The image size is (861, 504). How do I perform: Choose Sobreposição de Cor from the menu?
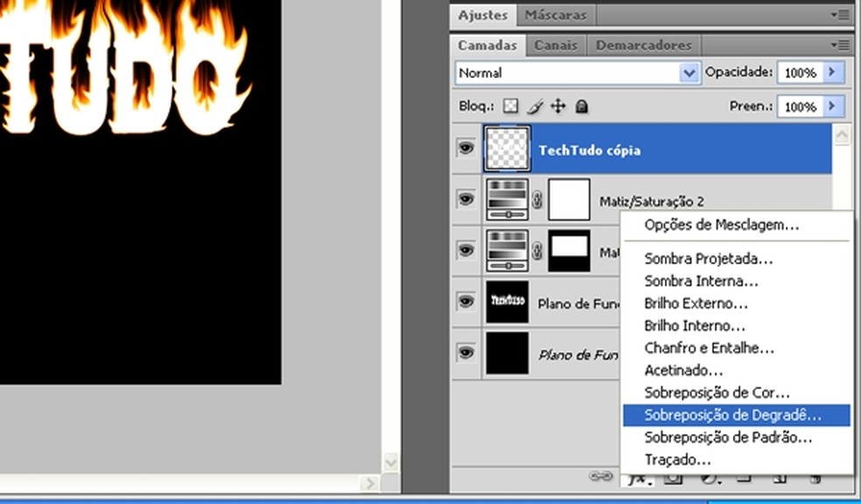coord(737,393)
